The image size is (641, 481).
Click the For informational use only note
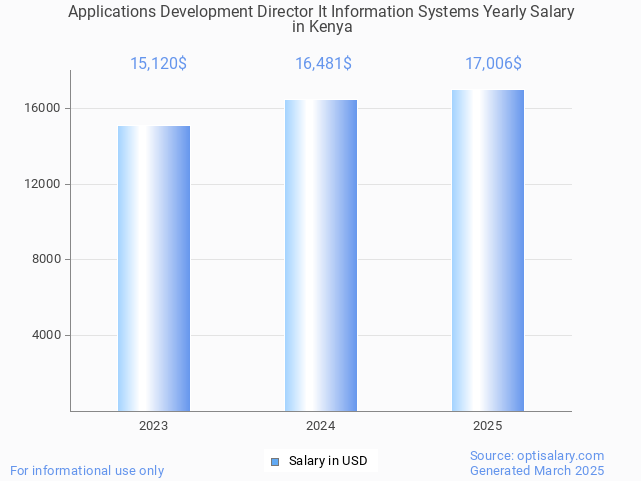point(87,470)
